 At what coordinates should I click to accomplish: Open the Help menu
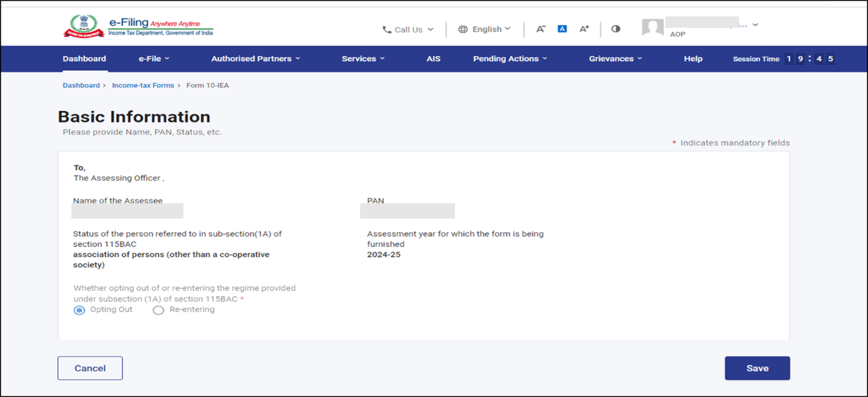pos(693,59)
